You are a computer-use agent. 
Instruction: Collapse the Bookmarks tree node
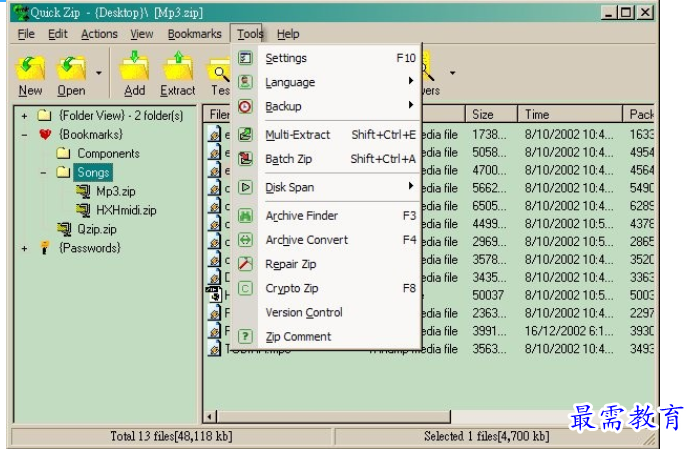point(24,135)
